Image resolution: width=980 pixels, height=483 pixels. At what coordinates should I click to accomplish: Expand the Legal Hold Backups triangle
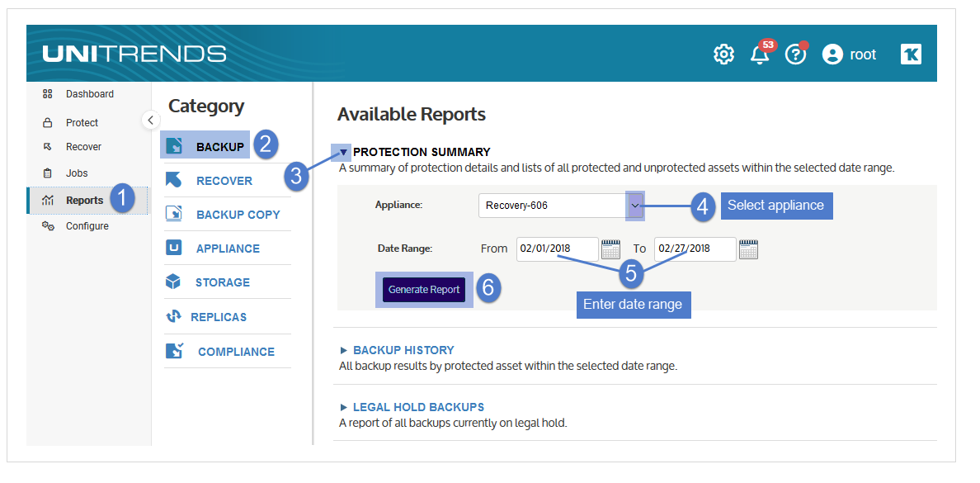click(344, 407)
